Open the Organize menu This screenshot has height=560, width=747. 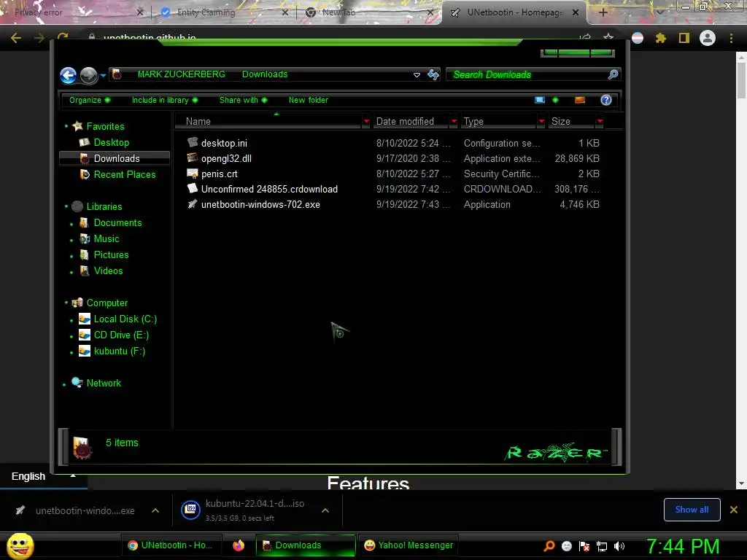[x=90, y=100]
